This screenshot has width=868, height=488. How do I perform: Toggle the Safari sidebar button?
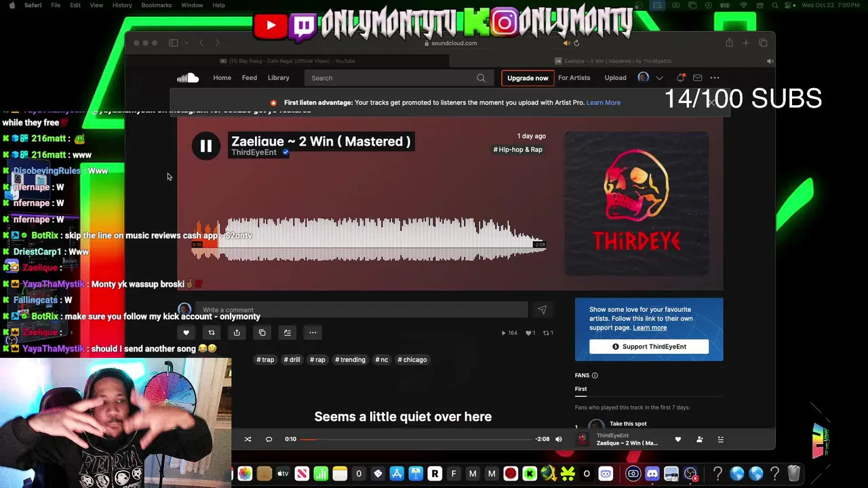tap(174, 43)
